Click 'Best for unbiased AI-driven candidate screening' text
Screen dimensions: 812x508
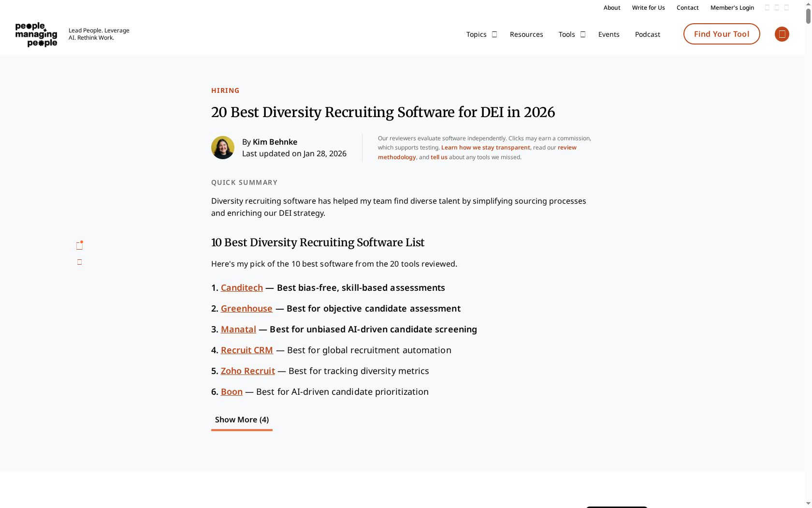[x=373, y=329]
